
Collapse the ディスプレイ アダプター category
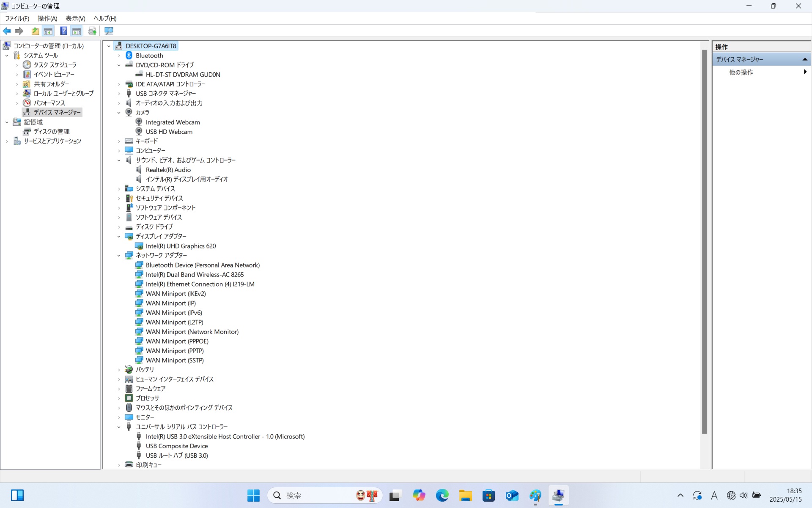coord(119,236)
